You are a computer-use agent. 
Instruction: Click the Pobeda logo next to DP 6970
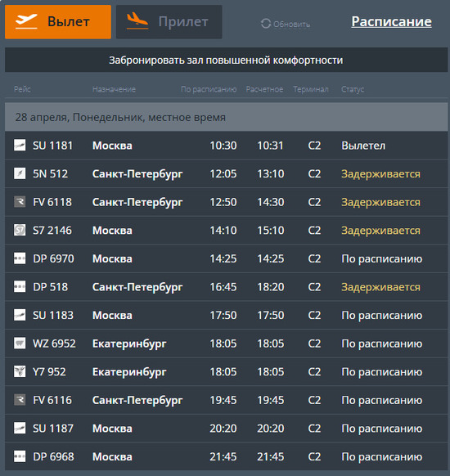(x=20, y=258)
